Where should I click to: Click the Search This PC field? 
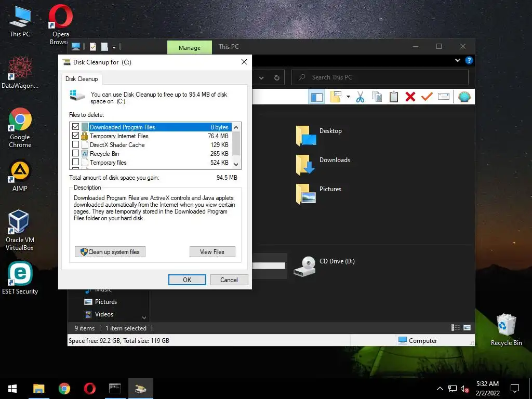(380, 77)
